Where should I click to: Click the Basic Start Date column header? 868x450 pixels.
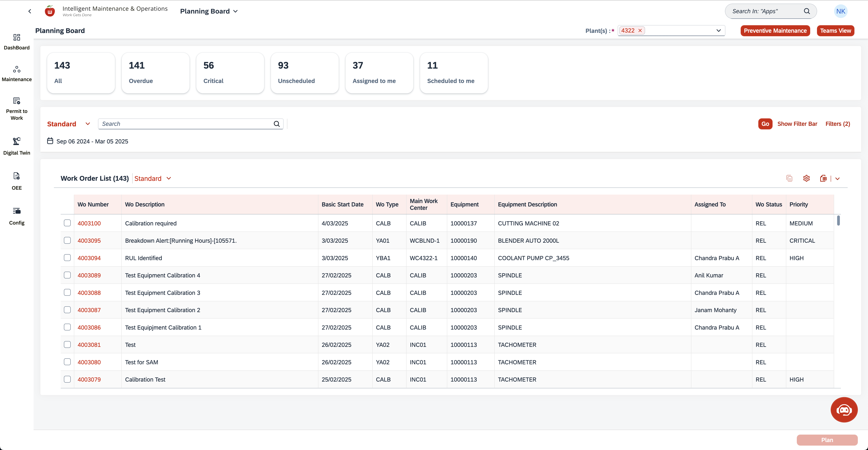[x=345, y=204]
